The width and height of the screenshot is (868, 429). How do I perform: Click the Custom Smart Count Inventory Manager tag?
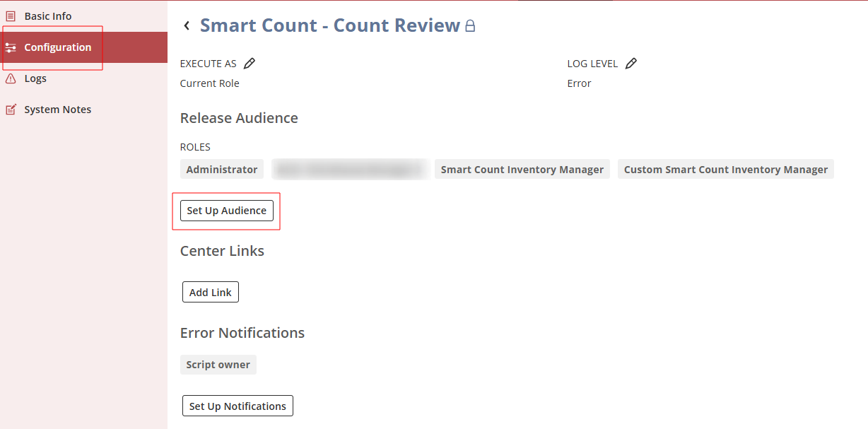[726, 170]
